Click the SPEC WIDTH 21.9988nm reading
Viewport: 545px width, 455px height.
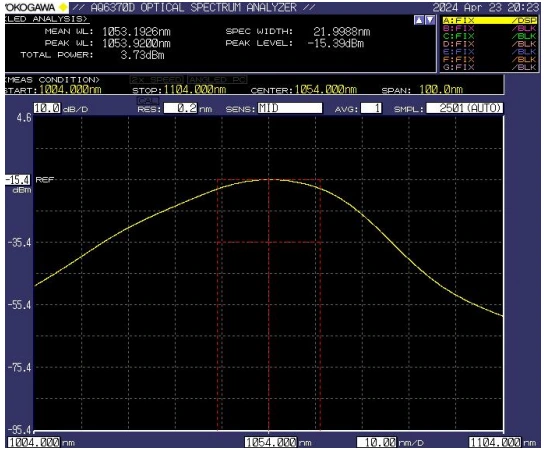pos(342,32)
